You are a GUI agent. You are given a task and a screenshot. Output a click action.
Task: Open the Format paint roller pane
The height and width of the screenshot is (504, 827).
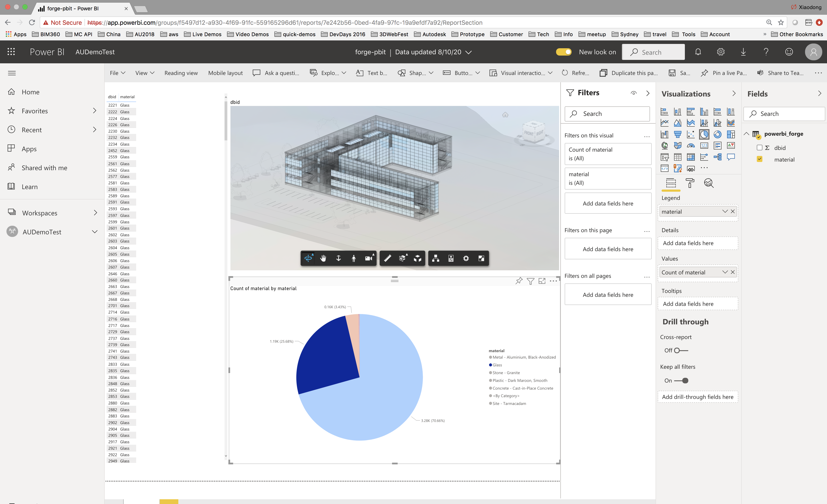tap(690, 183)
